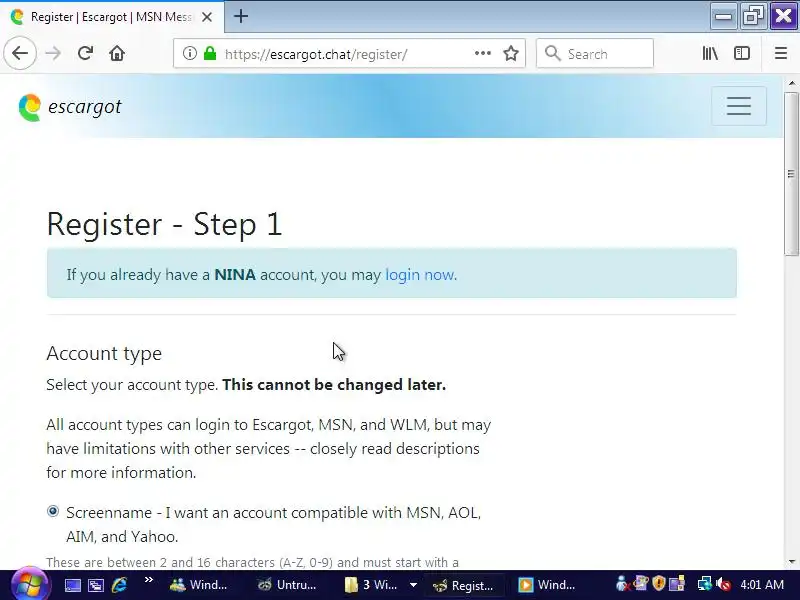This screenshot has width=800, height=600.
Task: Click Switch between windows quick launch icon
Action: pyautogui.click(x=96, y=585)
